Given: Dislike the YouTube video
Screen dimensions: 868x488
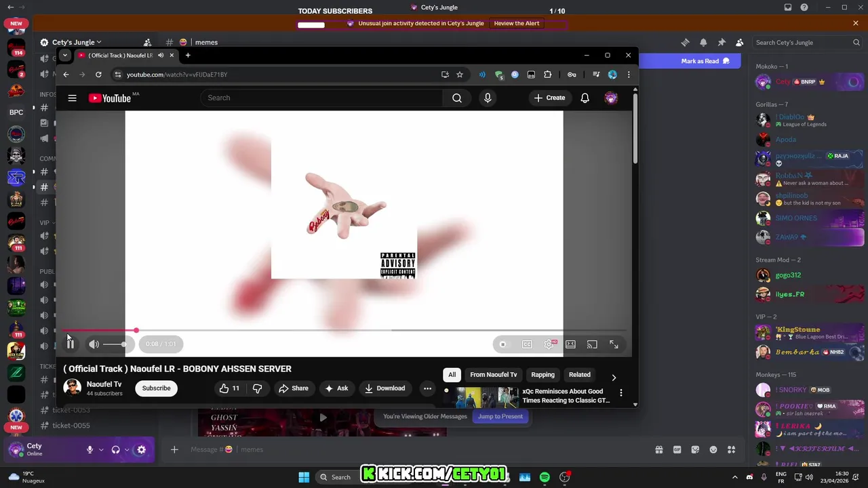Looking at the screenshot, I should 258,388.
